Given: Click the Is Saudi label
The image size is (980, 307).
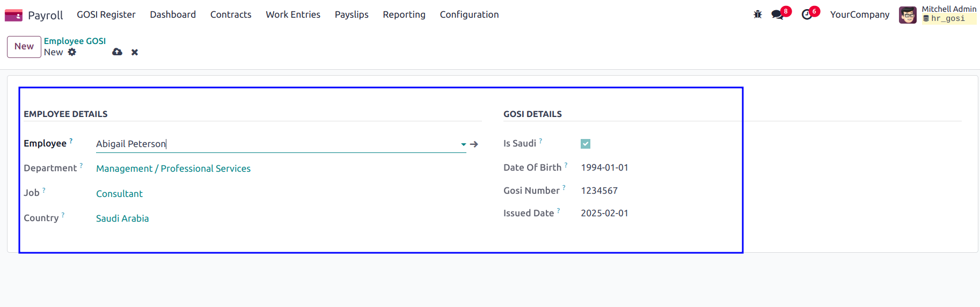Looking at the screenshot, I should [x=520, y=143].
